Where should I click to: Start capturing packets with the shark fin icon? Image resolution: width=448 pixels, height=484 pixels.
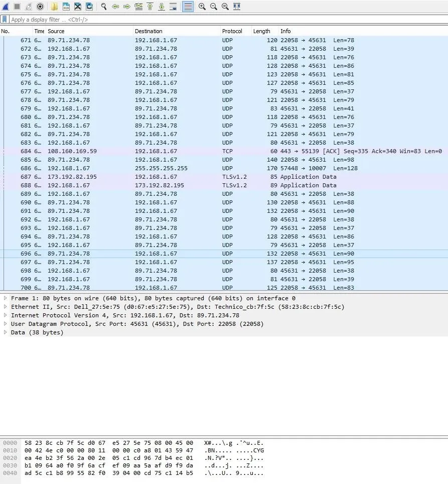[6, 7]
